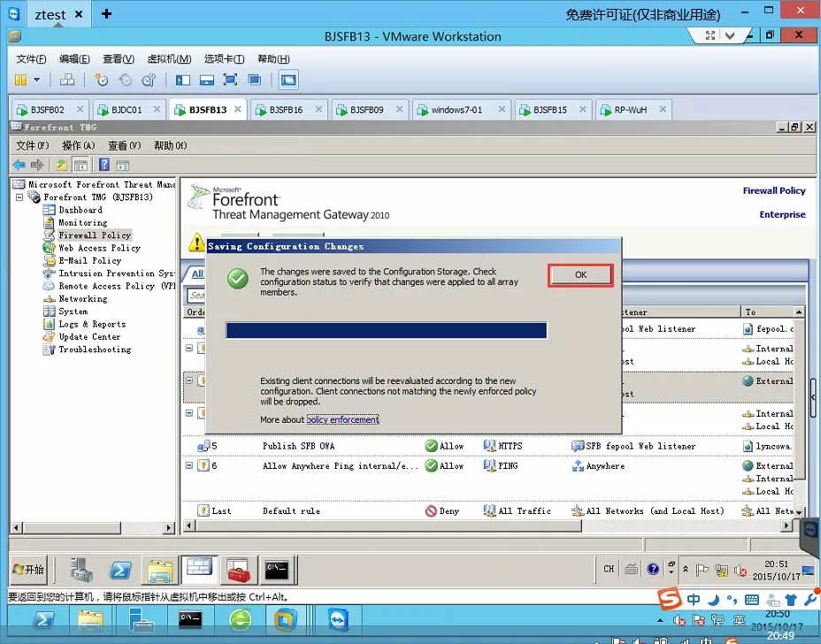
Task: Click Firewall Policy tree icon
Action: (x=49, y=235)
